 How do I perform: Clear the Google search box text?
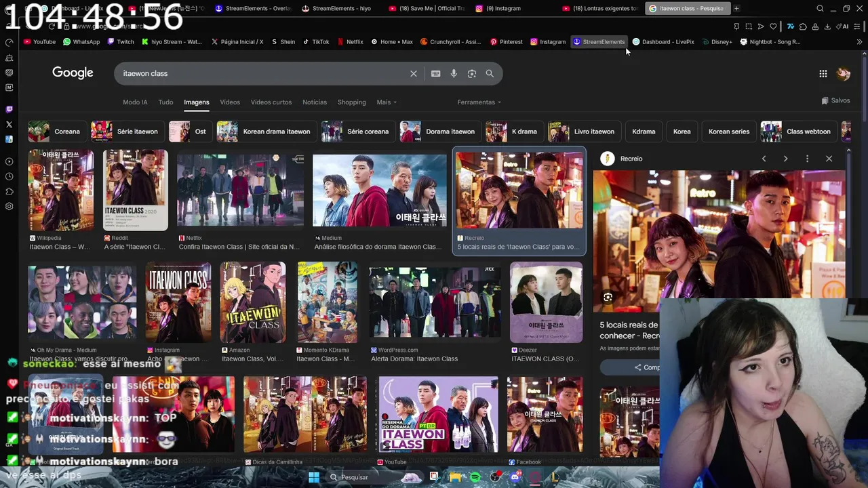tap(414, 73)
